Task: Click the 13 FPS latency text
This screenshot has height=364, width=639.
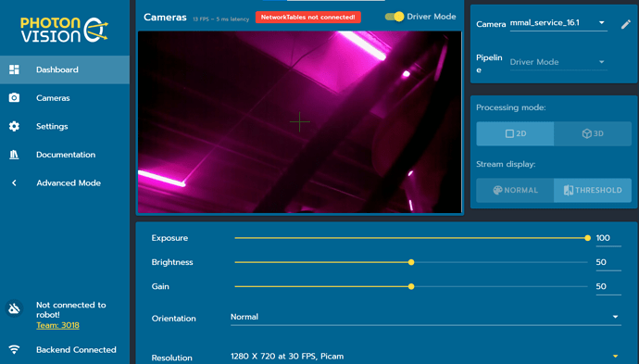Action: click(x=221, y=19)
